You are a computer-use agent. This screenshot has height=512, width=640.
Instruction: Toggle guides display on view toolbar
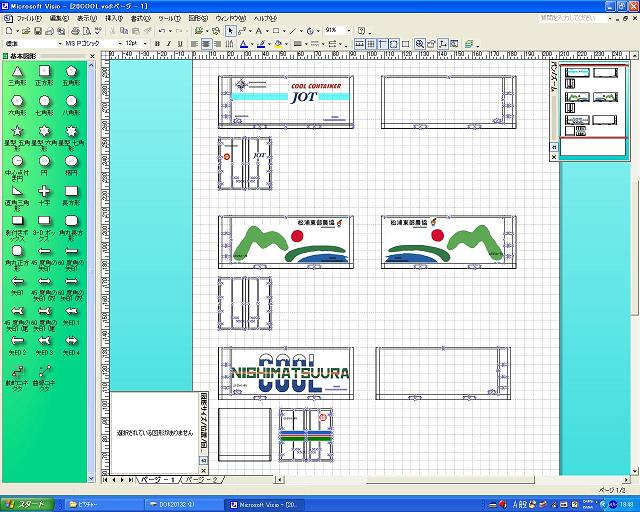[x=382, y=44]
